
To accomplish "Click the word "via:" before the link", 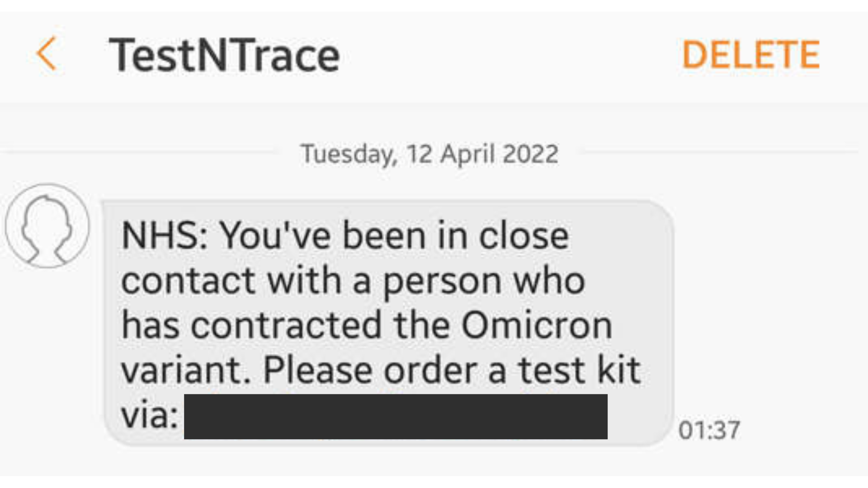I will (x=150, y=416).
